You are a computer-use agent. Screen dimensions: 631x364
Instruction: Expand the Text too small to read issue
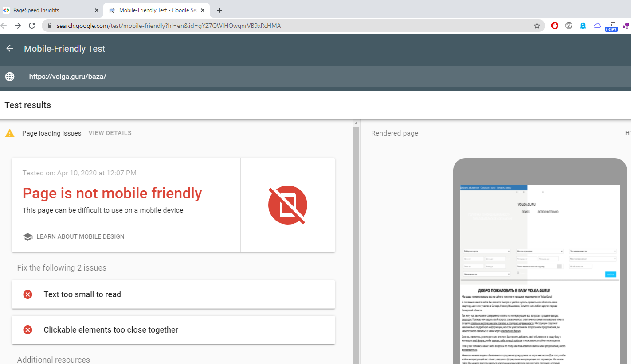pyautogui.click(x=173, y=294)
